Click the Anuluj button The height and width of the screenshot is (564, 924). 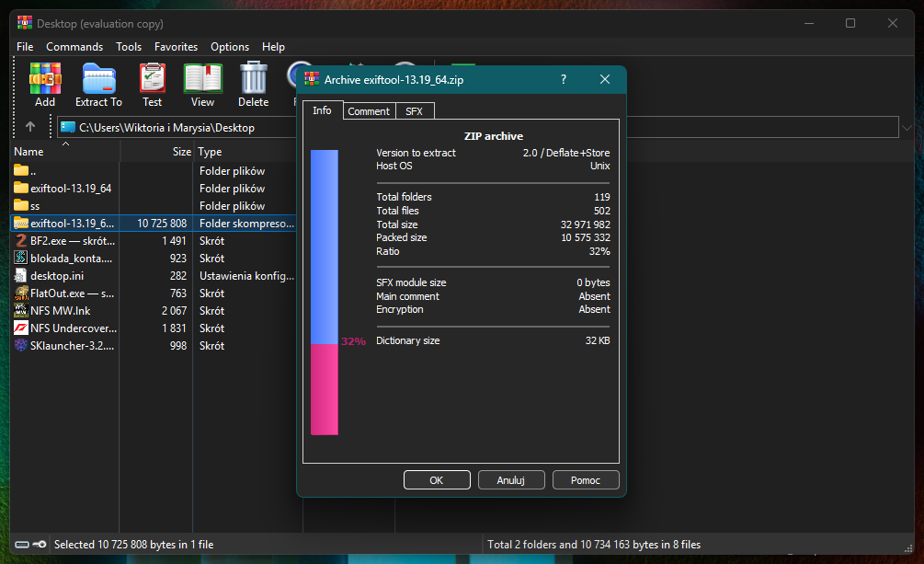(510, 480)
